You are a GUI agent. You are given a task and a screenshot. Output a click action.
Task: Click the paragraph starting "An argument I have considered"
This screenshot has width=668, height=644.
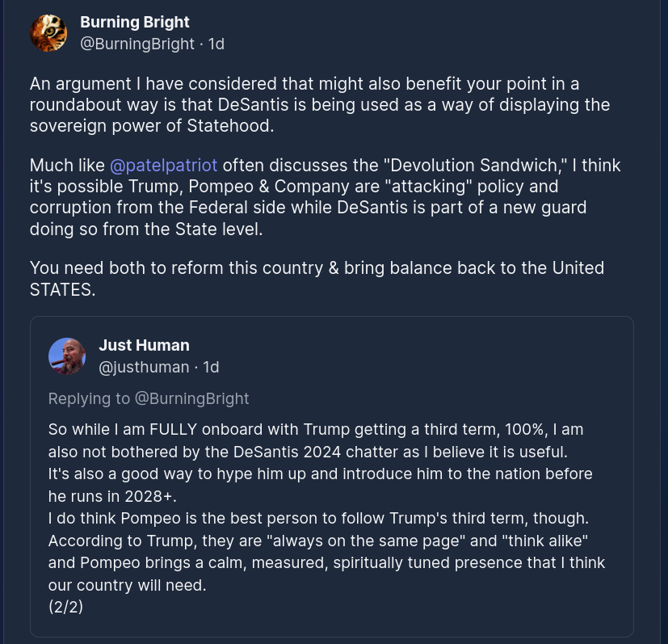click(x=319, y=104)
